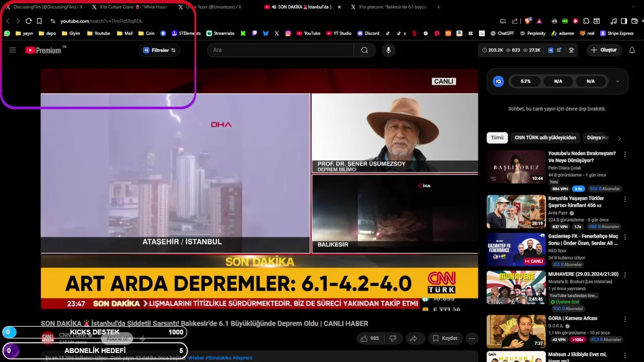This screenshot has height=362, width=644.
Task: Close the SON DAKİKA YouTube tab
Action: click(339, 7)
